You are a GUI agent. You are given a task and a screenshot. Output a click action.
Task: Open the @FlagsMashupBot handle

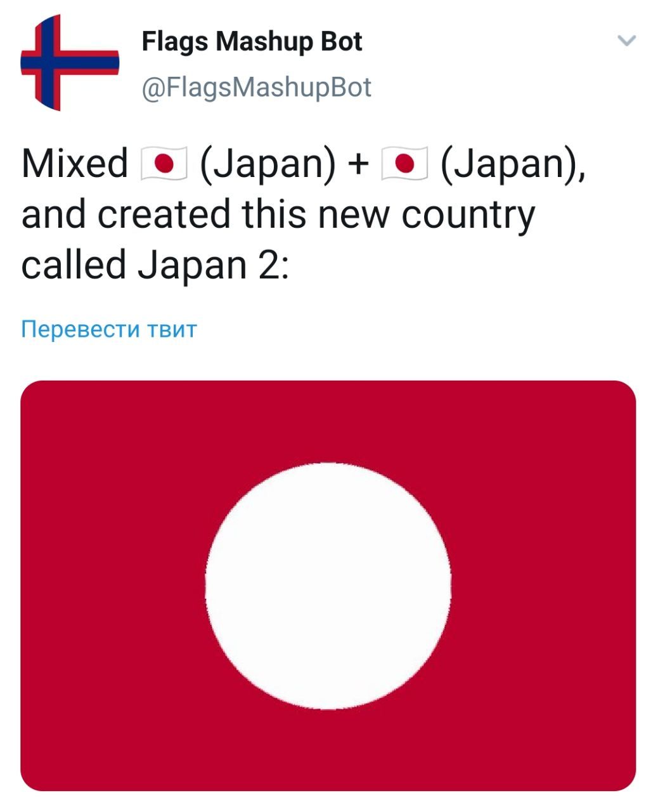[256, 88]
